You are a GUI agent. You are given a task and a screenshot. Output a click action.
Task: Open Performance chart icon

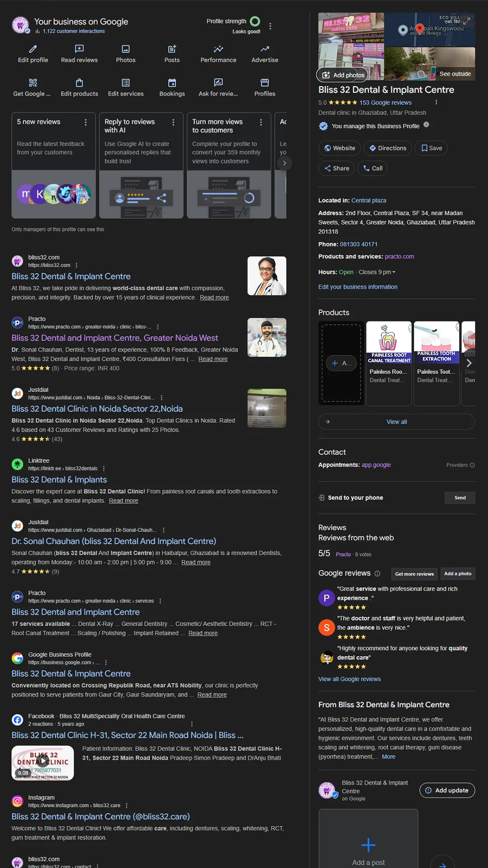click(x=218, y=49)
